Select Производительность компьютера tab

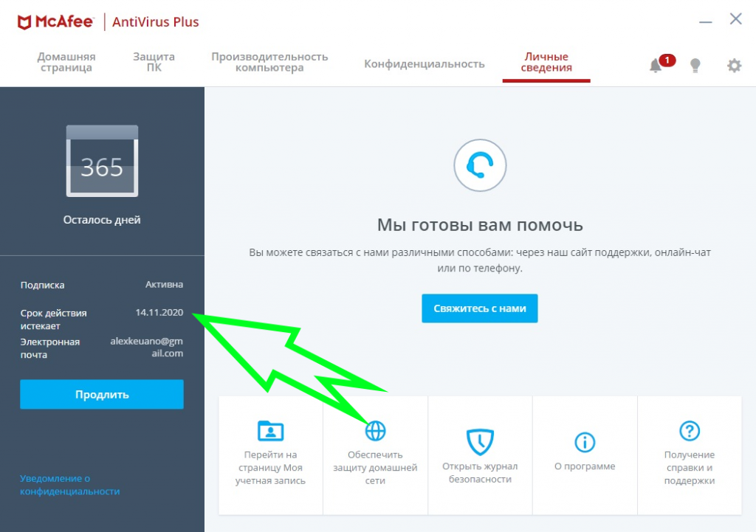[x=269, y=62]
